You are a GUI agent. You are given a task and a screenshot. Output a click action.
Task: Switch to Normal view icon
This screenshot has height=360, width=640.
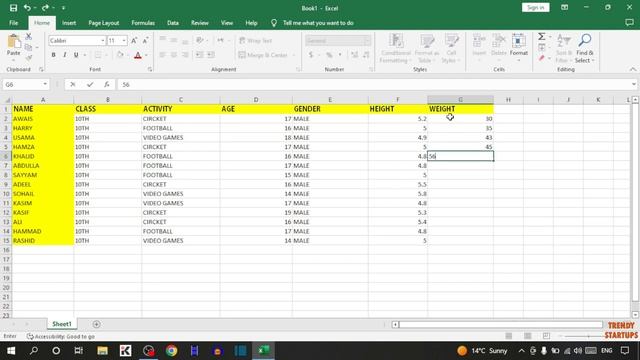point(509,336)
